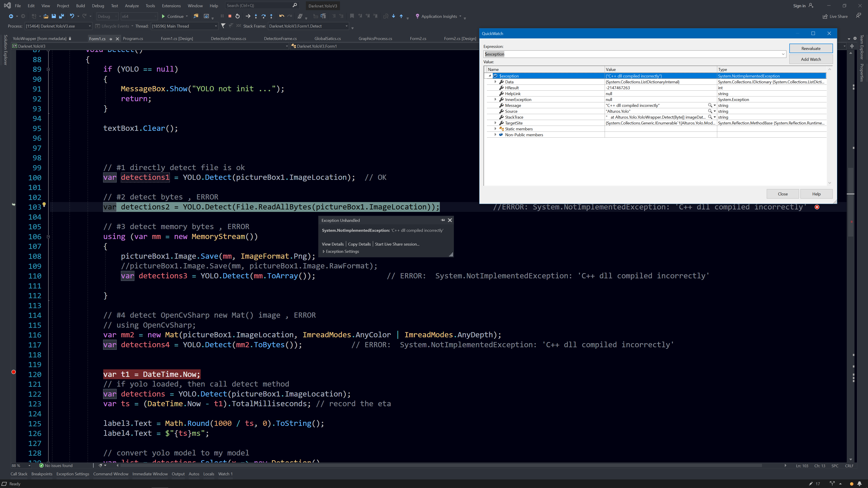Toggle the pin on Exception Unhandled popup
The width and height of the screenshot is (868, 488).
(443, 220)
